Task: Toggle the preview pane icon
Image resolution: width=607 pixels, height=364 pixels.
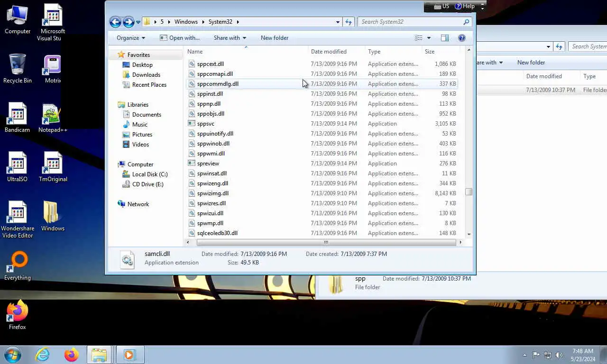Action: tap(444, 38)
